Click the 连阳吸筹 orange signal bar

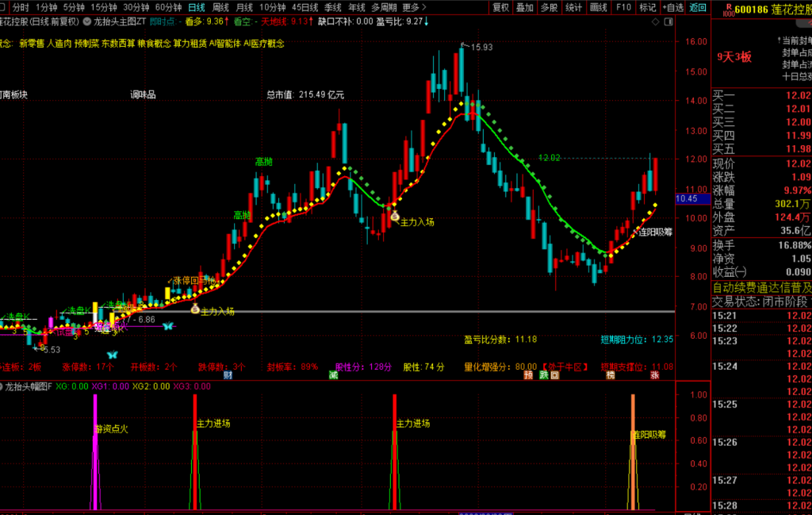coord(633,452)
